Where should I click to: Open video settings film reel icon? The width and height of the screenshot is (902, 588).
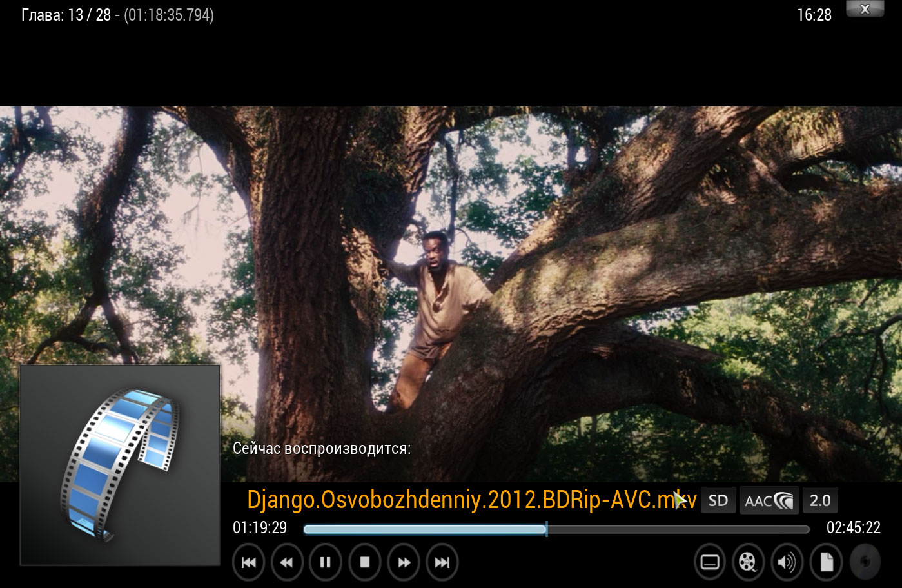pyautogui.click(x=748, y=562)
